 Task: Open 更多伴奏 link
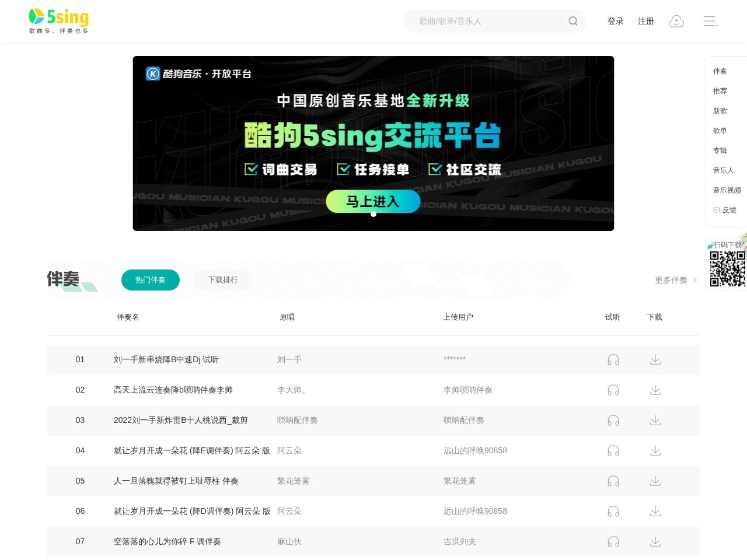(x=676, y=280)
